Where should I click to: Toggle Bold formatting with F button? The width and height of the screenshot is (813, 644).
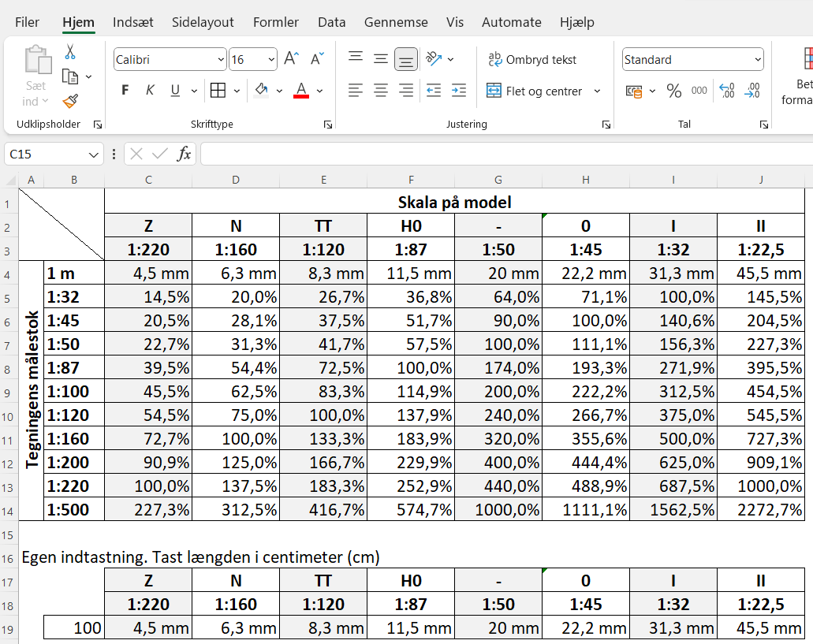click(x=125, y=91)
